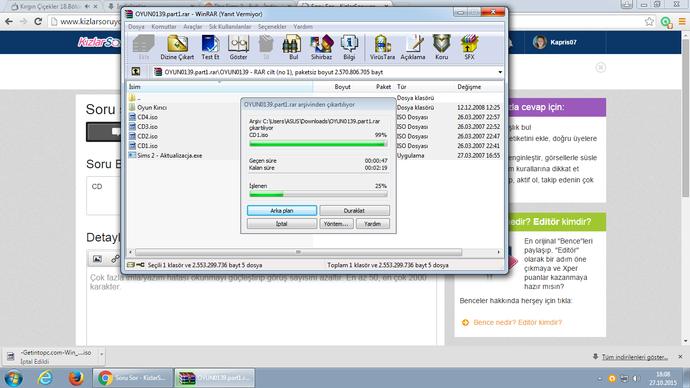
Task: Switch to WinRAR OYUN0139 taskbar item
Action: [214, 378]
